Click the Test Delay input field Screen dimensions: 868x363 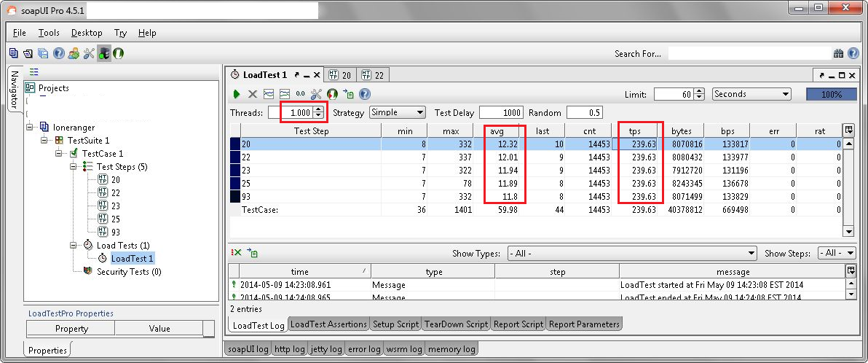pos(502,112)
